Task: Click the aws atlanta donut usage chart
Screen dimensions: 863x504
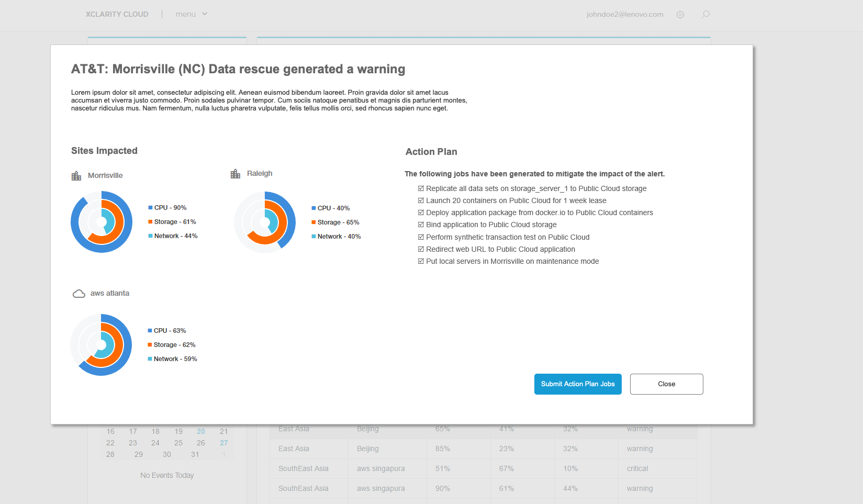Action: tap(101, 345)
